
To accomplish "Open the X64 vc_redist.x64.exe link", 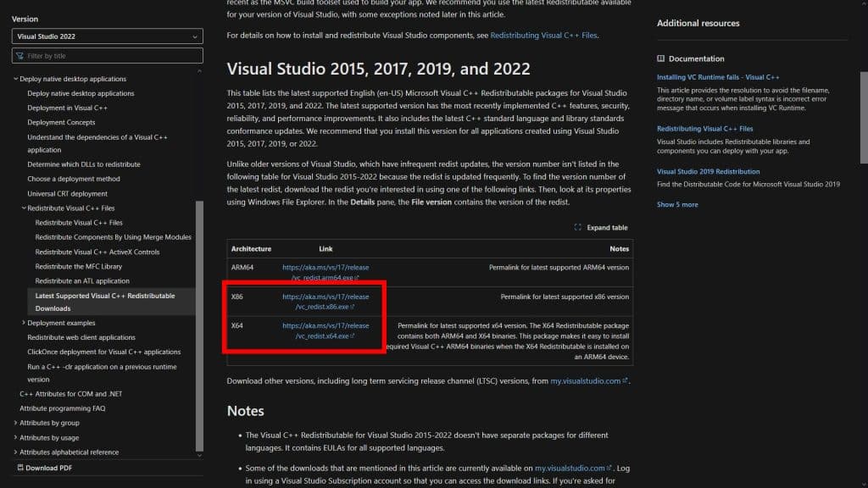I will coord(325,331).
